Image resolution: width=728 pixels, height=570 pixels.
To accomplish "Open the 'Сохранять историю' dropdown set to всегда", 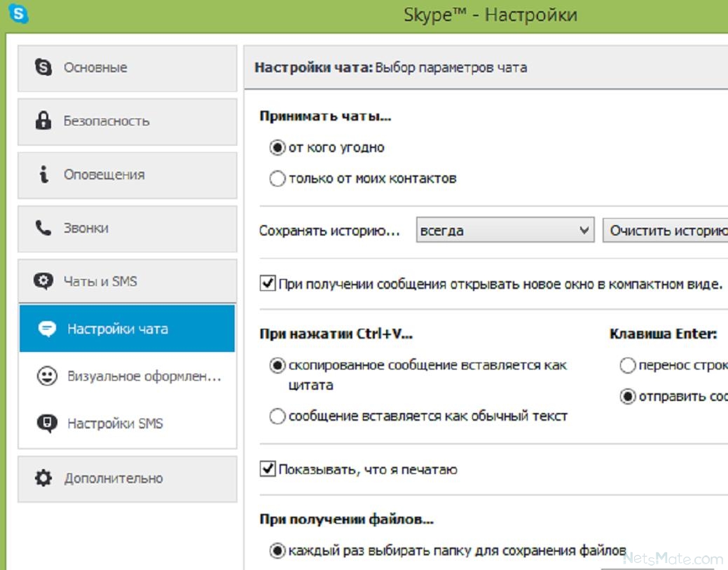I will pos(505,230).
